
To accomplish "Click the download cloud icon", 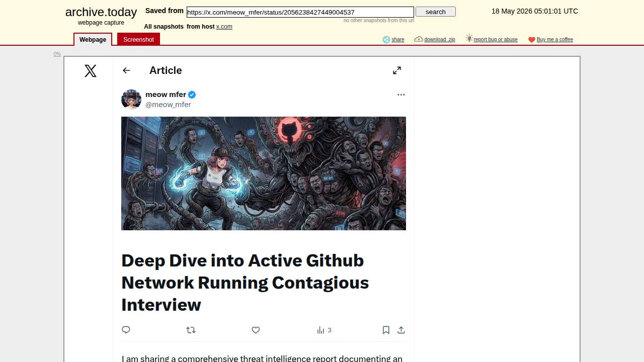I will (419, 39).
